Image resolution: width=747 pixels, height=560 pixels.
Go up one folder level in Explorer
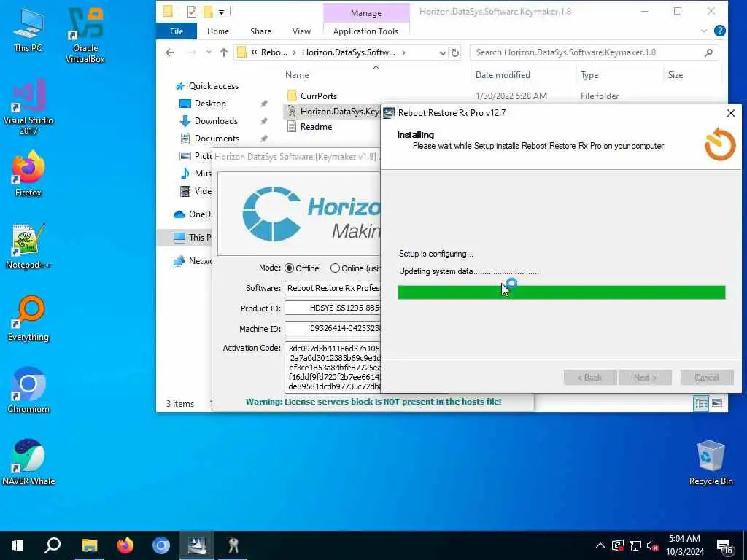(223, 52)
